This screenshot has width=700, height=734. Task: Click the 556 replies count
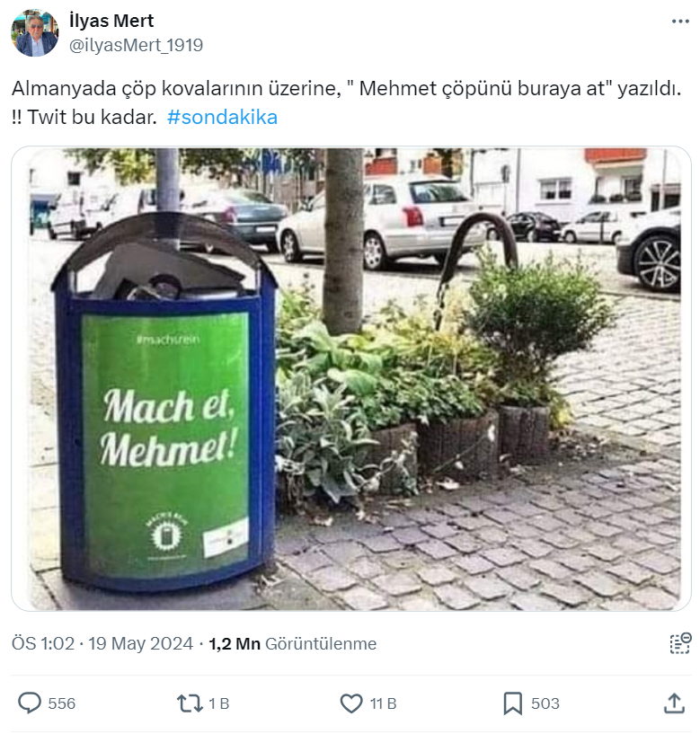pyautogui.click(x=61, y=703)
